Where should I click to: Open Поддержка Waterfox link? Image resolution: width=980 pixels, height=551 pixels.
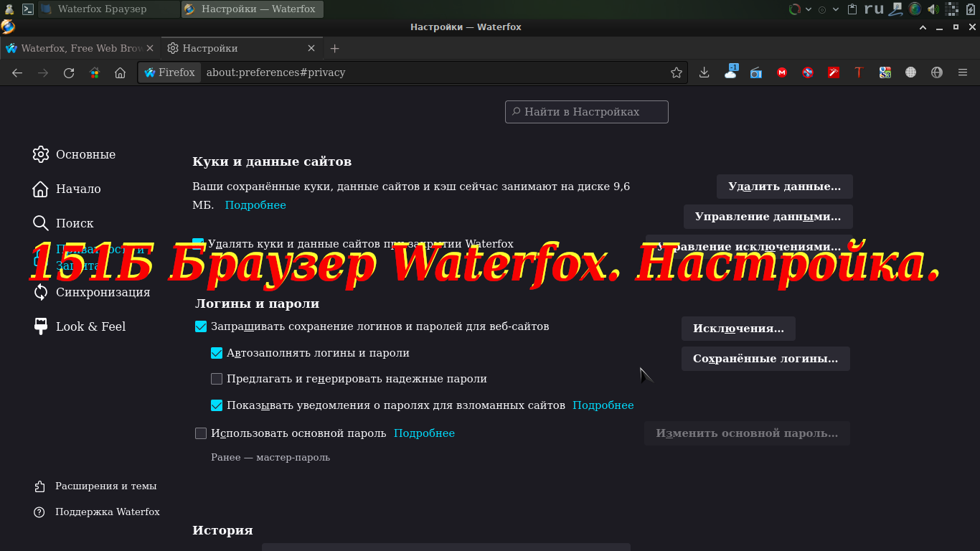(x=97, y=512)
